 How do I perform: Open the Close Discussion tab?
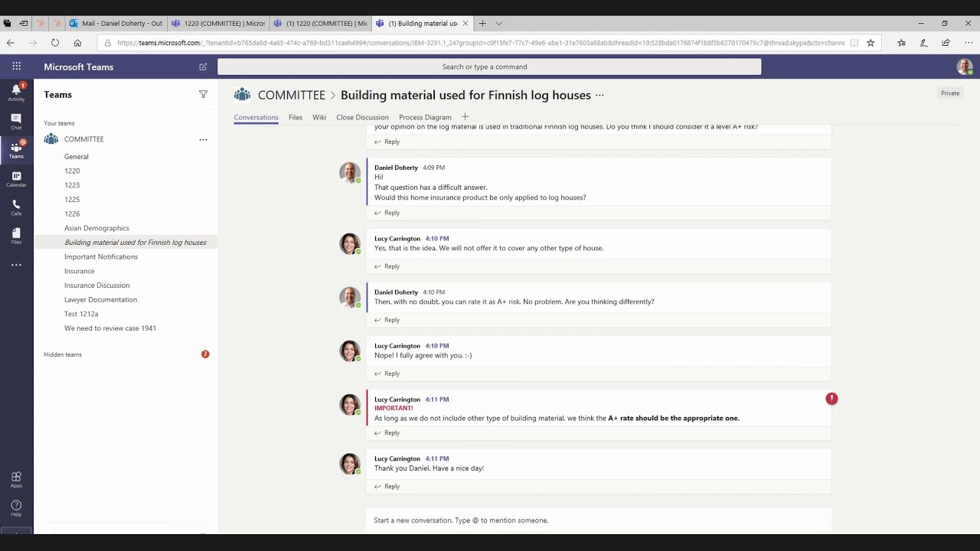362,117
